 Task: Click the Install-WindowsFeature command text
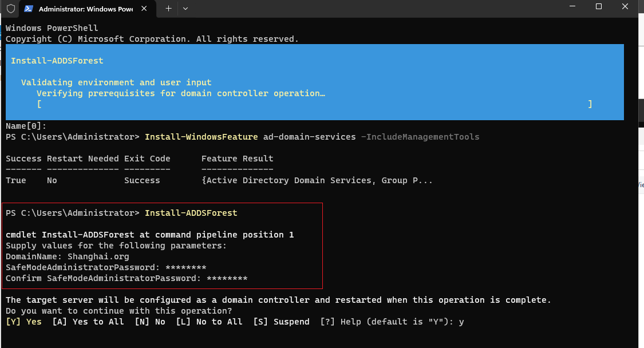(x=202, y=137)
